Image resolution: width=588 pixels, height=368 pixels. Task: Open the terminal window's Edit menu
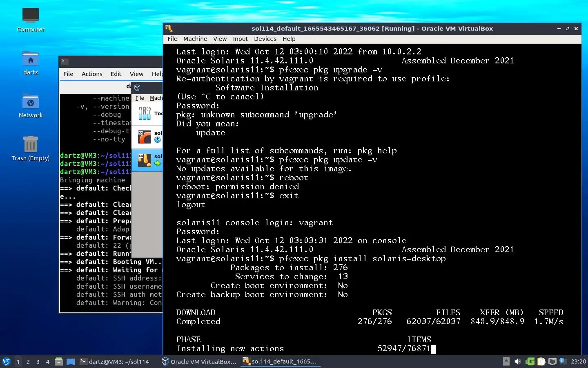click(x=116, y=74)
